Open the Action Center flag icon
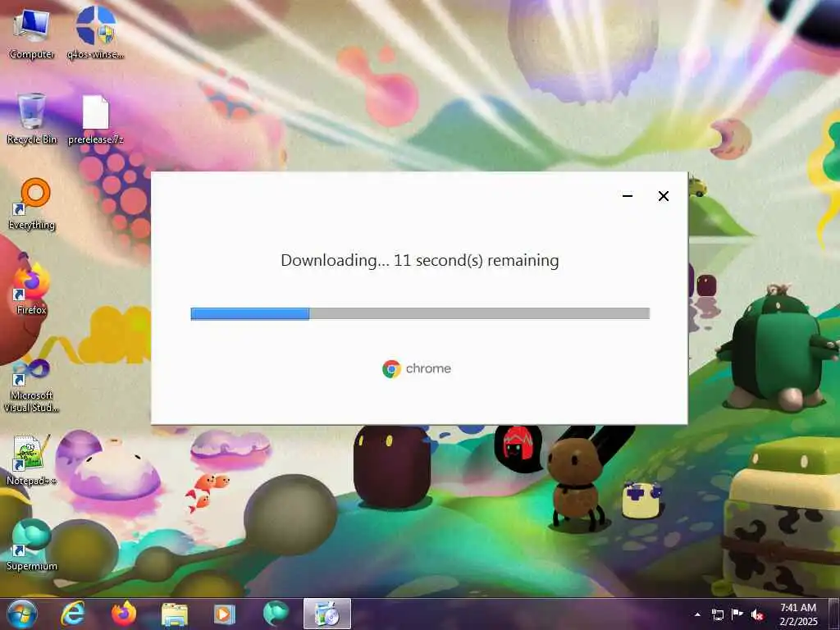Screen dimensions: 840x630 click(x=737, y=614)
